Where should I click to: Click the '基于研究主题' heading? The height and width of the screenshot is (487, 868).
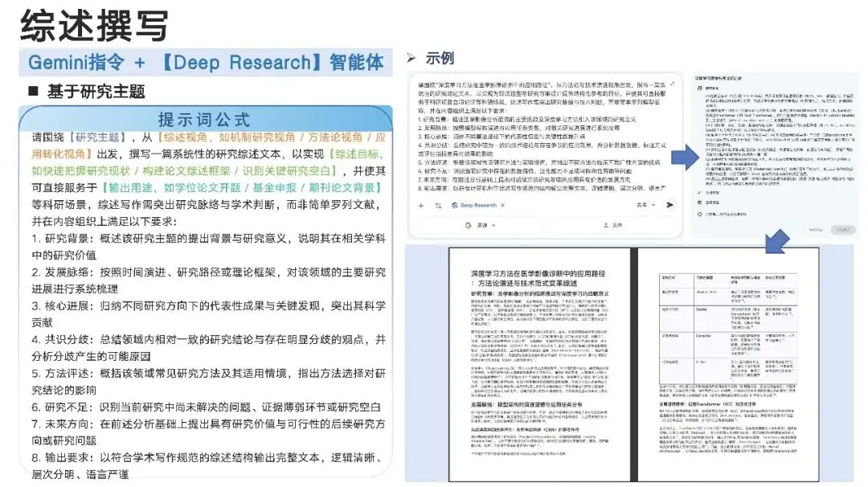point(96,92)
